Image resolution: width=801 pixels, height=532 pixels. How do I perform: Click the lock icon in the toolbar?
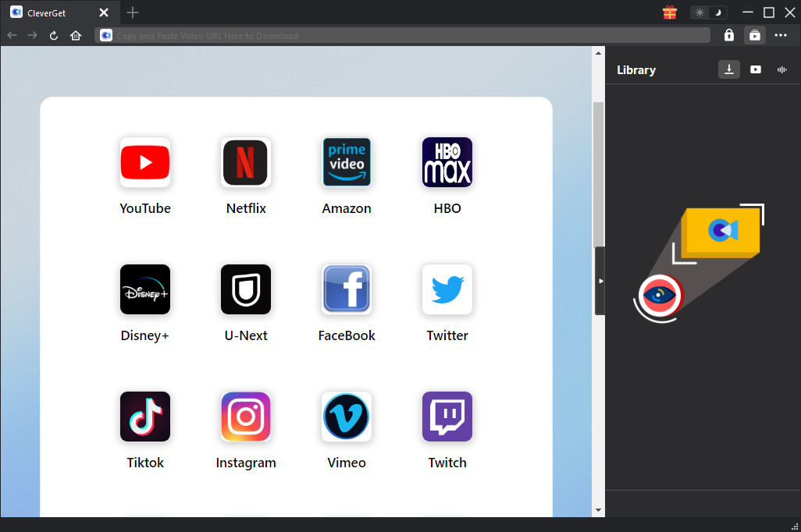728,35
